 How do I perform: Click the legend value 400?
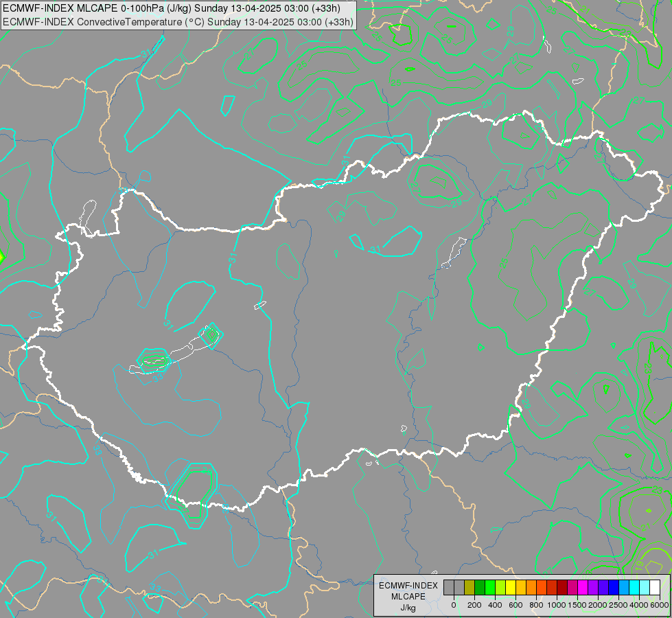[x=495, y=605]
